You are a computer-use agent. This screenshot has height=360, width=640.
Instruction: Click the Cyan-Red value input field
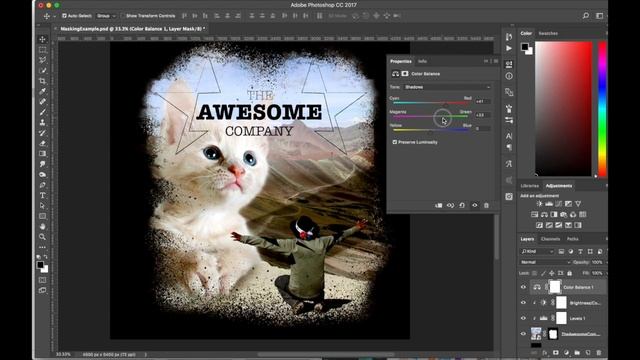[x=482, y=101]
